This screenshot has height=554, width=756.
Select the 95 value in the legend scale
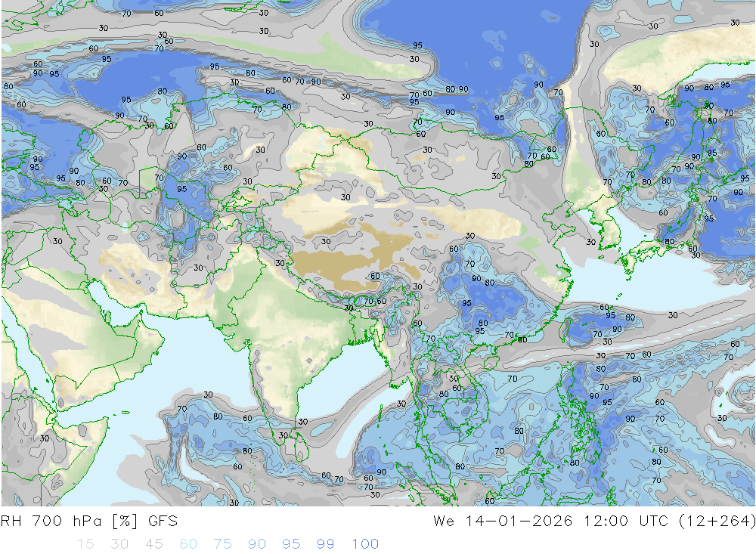point(292,544)
